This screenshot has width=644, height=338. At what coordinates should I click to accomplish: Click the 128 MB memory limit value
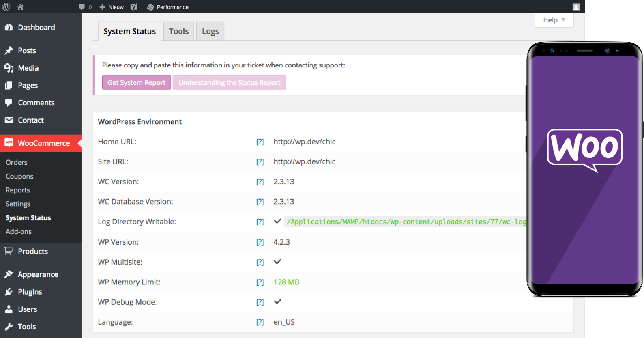click(286, 282)
